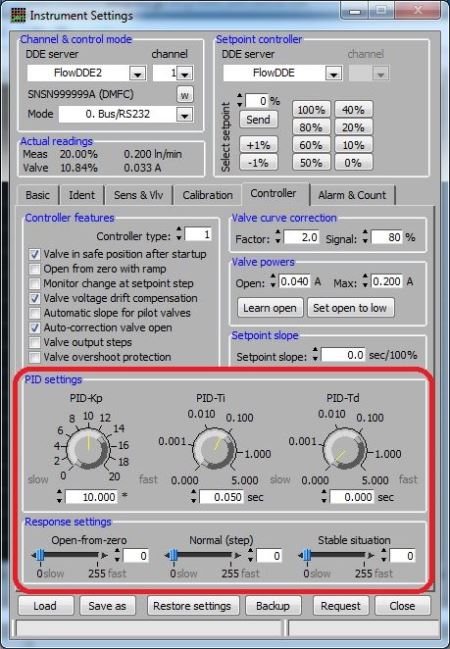Select the Controller tab
This screenshot has width=450, height=649.
point(274,193)
